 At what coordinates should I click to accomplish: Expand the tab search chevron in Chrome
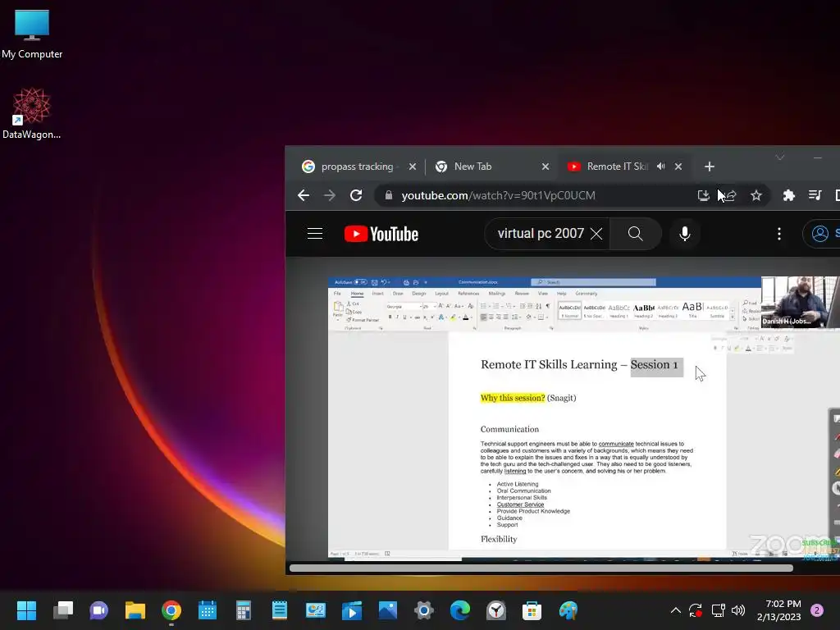click(780, 157)
